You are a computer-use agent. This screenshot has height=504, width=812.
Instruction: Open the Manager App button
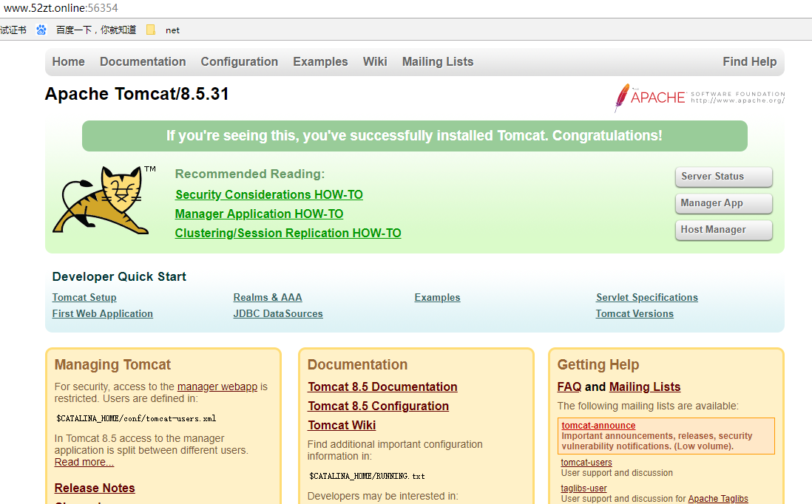point(723,202)
